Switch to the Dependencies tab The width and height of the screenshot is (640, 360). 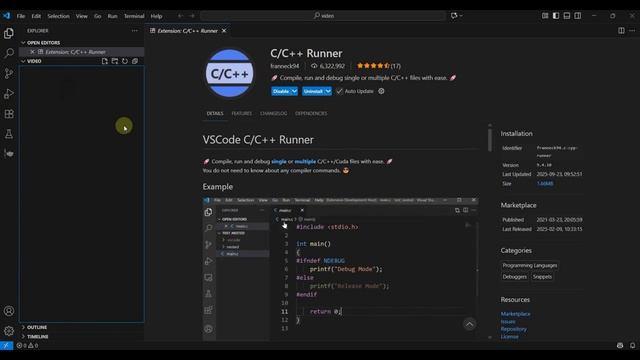click(311, 113)
